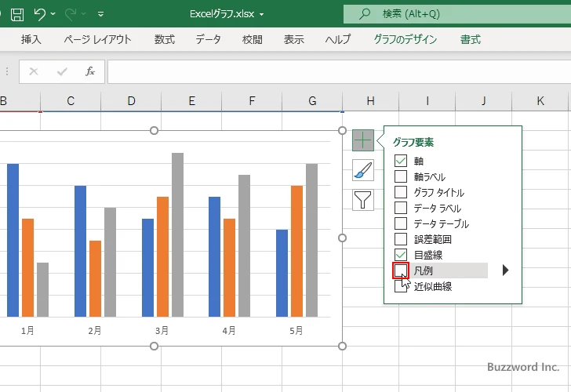Open the Chart Filters funnel button

click(x=362, y=200)
